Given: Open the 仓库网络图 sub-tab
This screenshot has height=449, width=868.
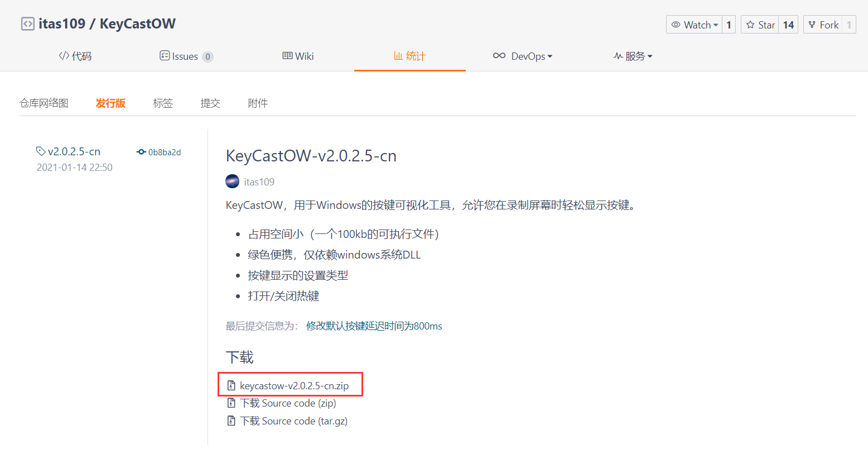Looking at the screenshot, I should (x=44, y=103).
